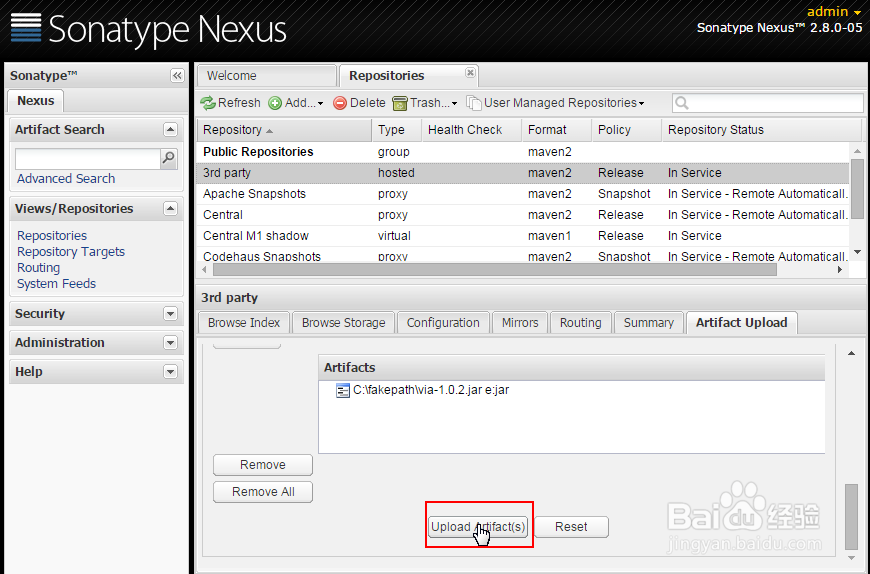Collapse the Sonatype side panel
Screen dimensions: 870x574
(x=177, y=75)
